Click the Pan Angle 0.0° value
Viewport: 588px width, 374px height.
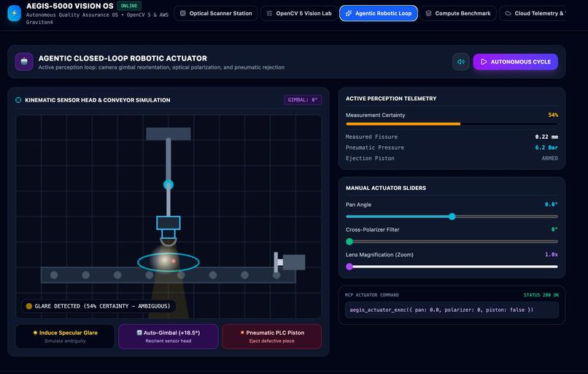(x=552, y=205)
